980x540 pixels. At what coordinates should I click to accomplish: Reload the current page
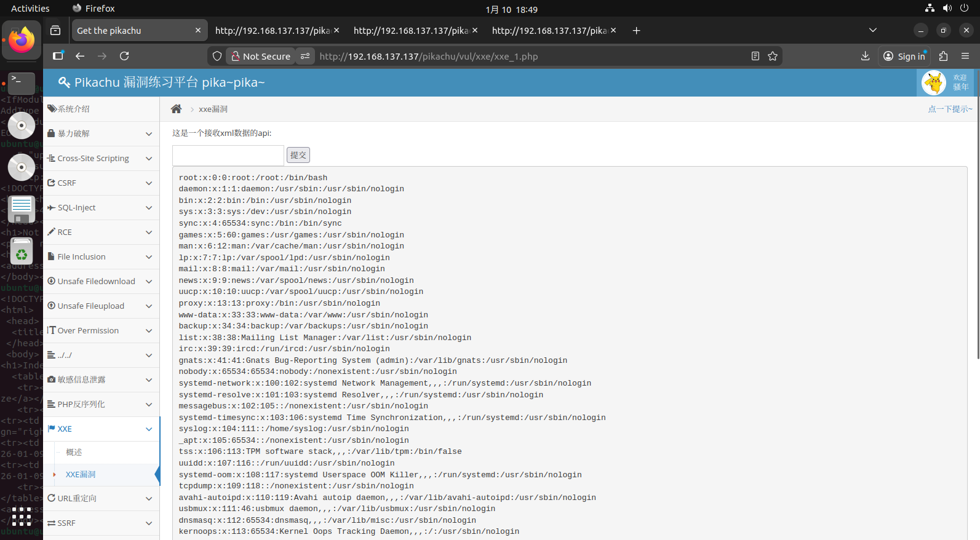coord(124,56)
